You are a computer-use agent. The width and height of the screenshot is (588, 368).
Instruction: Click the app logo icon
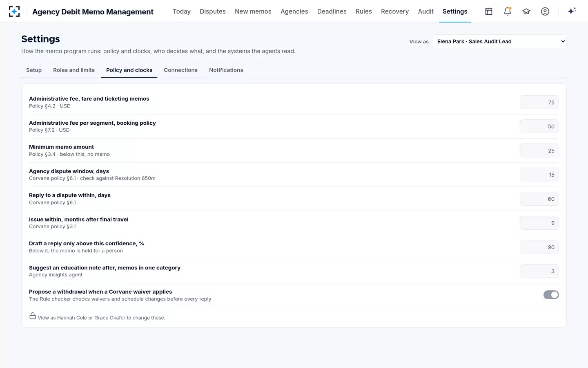(14, 11)
